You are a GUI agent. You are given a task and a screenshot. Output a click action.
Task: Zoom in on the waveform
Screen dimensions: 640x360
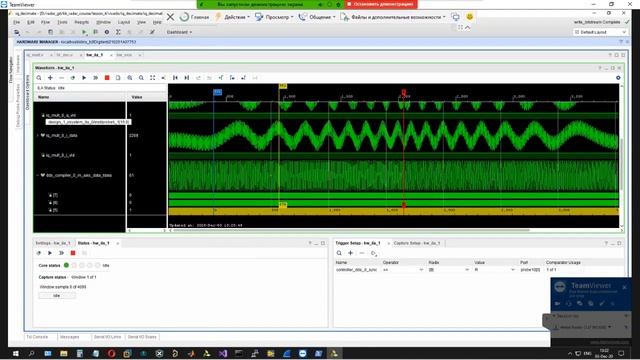pos(130,78)
